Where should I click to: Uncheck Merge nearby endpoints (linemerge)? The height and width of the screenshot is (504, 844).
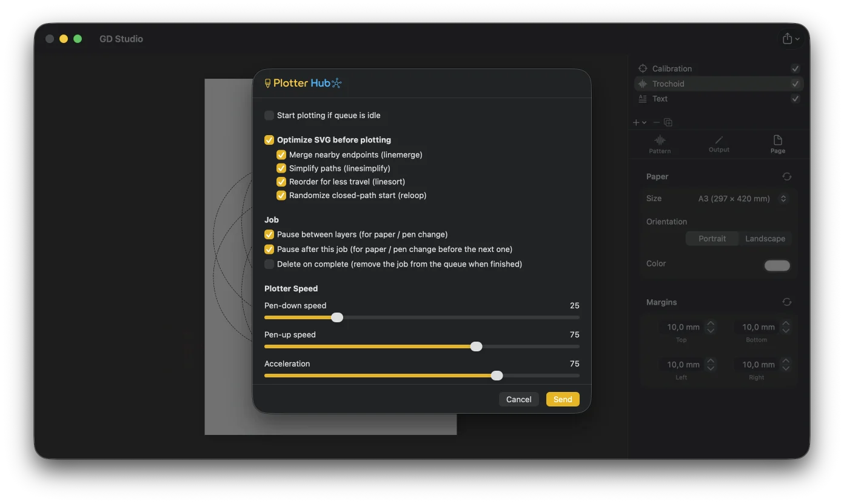[x=281, y=154]
